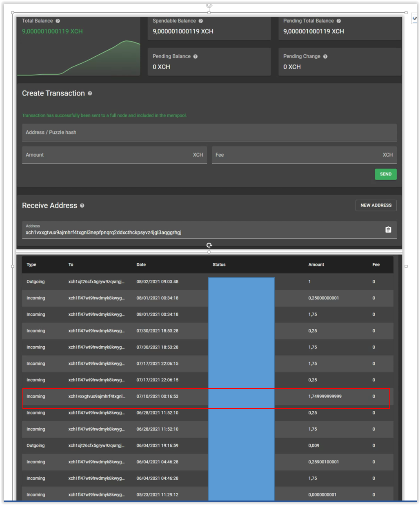
Task: Click the date 05/23/2021 11:29:12
Action: 157,494
